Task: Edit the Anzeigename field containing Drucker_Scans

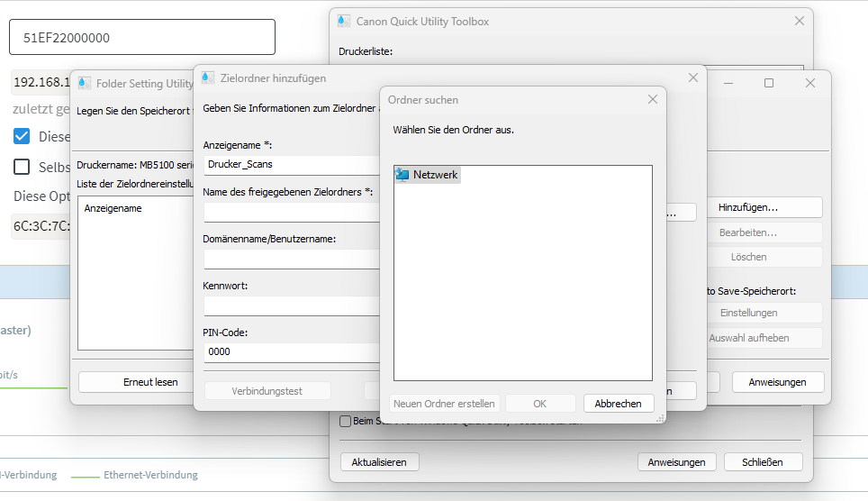Action: tap(292, 165)
